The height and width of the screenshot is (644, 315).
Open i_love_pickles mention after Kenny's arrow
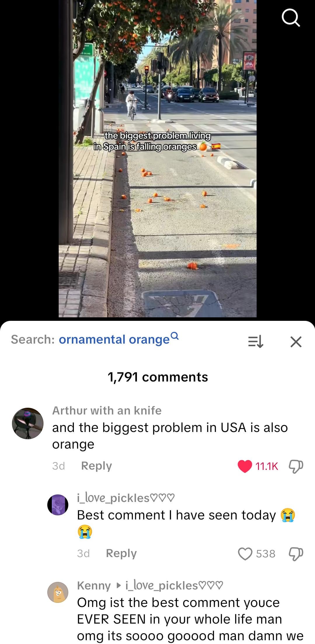click(x=174, y=585)
